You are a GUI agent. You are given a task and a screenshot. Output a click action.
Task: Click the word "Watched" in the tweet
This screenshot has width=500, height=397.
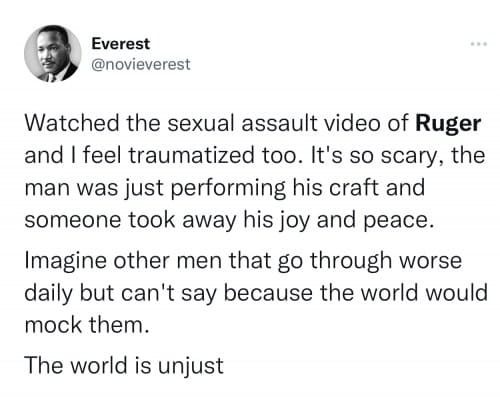[72, 123]
